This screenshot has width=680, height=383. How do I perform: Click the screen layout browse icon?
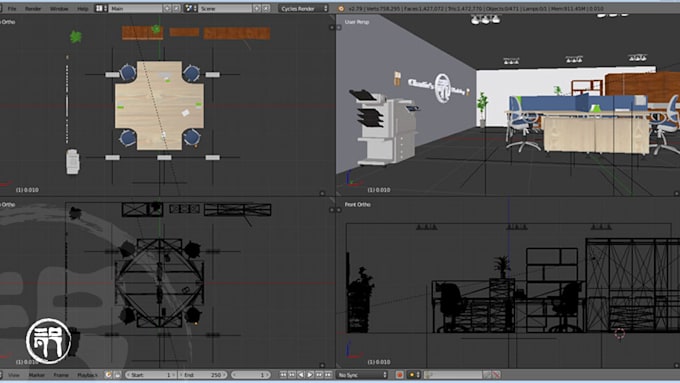[101, 8]
